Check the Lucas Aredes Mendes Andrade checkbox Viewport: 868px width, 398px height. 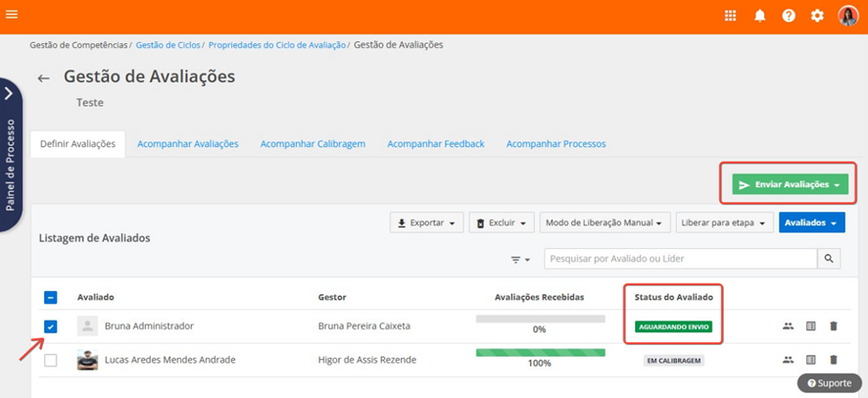(x=51, y=360)
